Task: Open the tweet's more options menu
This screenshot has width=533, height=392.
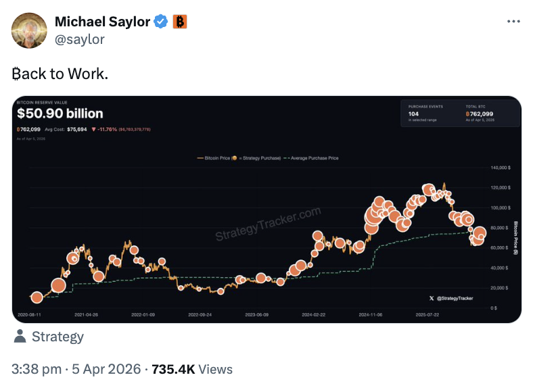Action: pyautogui.click(x=514, y=22)
